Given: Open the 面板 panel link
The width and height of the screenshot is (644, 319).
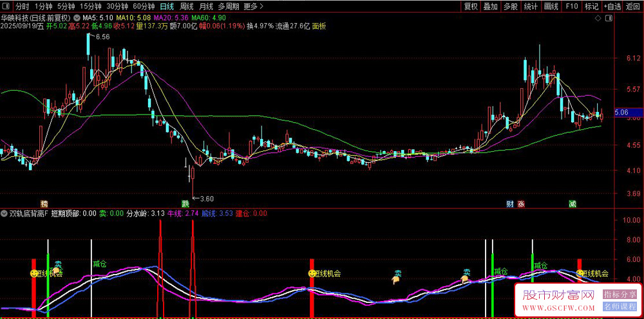Looking at the screenshot, I should coord(319,26).
